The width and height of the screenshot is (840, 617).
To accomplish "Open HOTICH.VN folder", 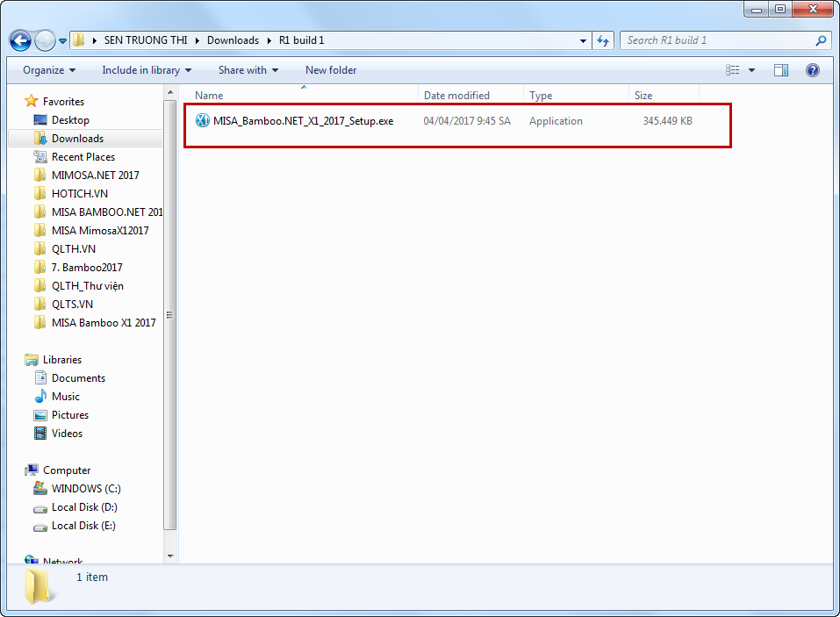I will tap(79, 193).
